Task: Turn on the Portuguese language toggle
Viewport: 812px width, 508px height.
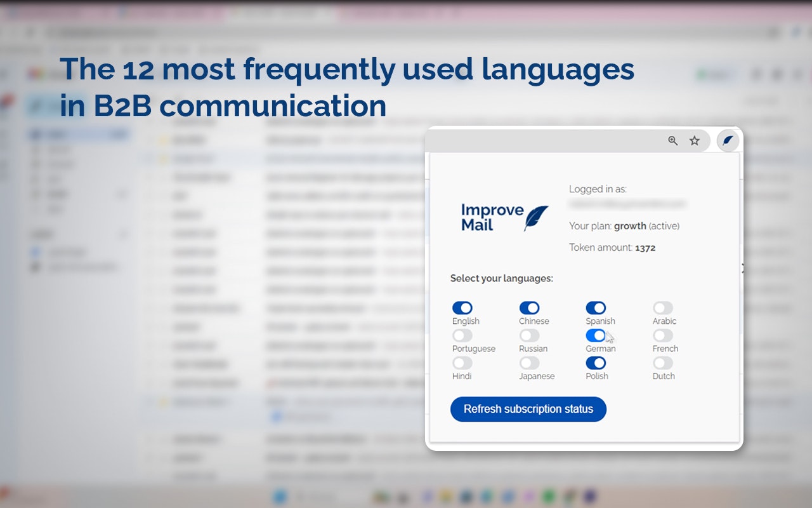Action: click(462, 335)
